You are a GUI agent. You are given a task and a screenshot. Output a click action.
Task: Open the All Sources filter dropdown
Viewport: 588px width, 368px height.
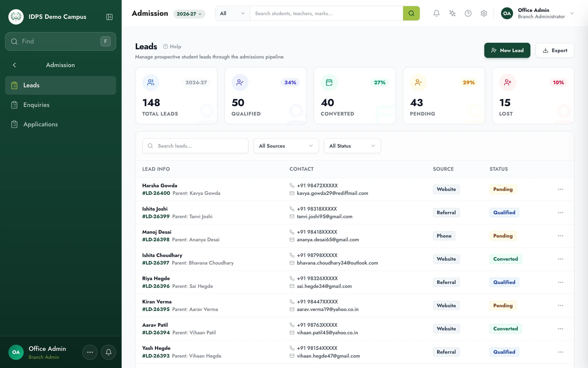(x=286, y=146)
